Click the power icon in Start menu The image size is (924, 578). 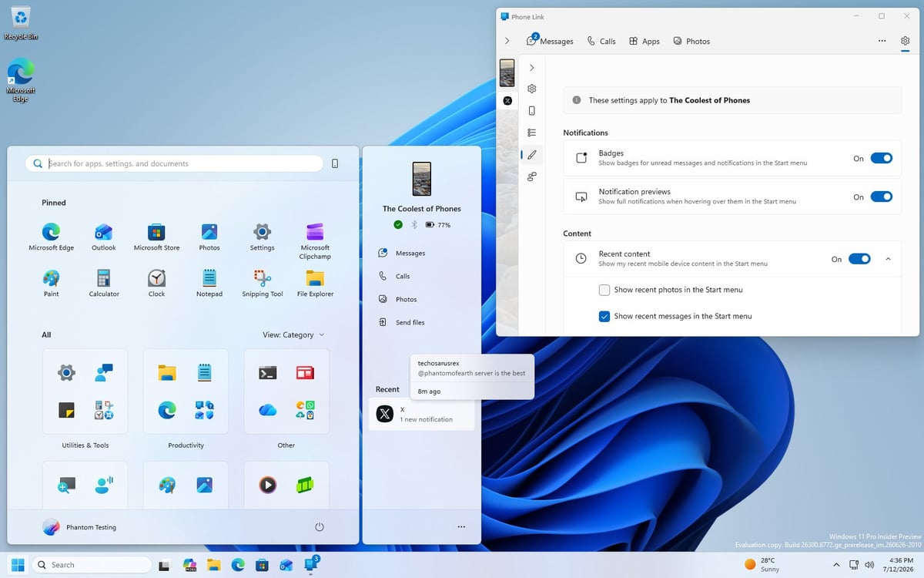coord(320,527)
